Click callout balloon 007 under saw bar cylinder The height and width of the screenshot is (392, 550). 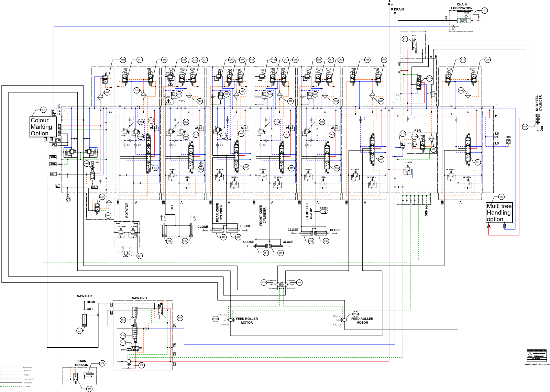point(80,331)
